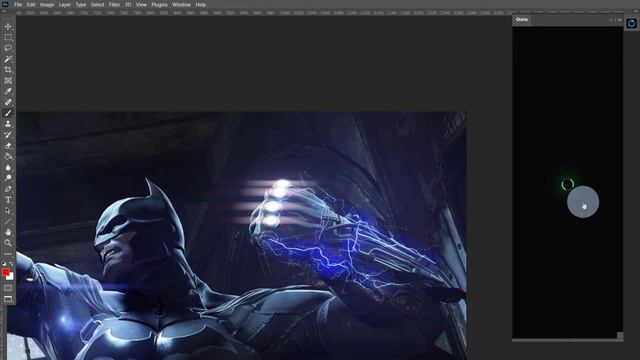Select the Lasso tool

tap(8, 48)
